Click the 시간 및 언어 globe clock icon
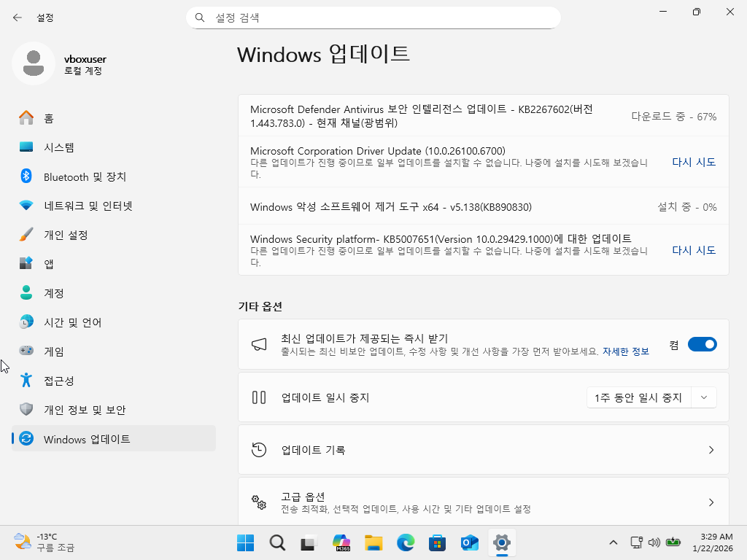 (26, 322)
